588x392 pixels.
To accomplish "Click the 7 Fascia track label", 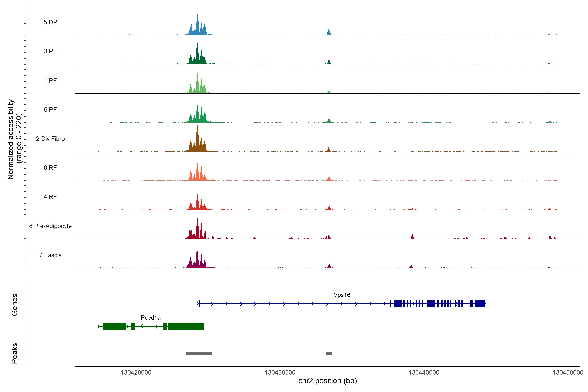I will click(x=50, y=255).
